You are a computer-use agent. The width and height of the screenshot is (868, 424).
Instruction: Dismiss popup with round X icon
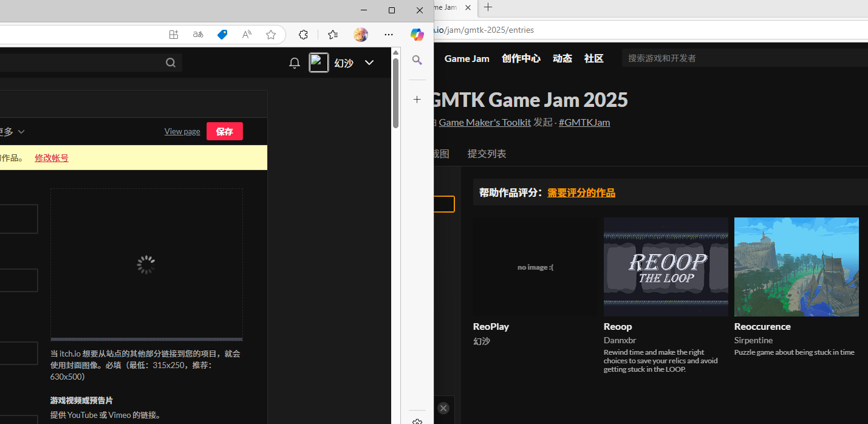tap(443, 408)
